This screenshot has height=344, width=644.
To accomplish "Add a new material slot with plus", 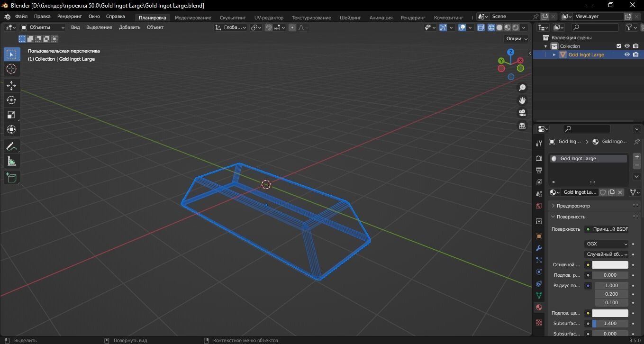I will point(637,157).
